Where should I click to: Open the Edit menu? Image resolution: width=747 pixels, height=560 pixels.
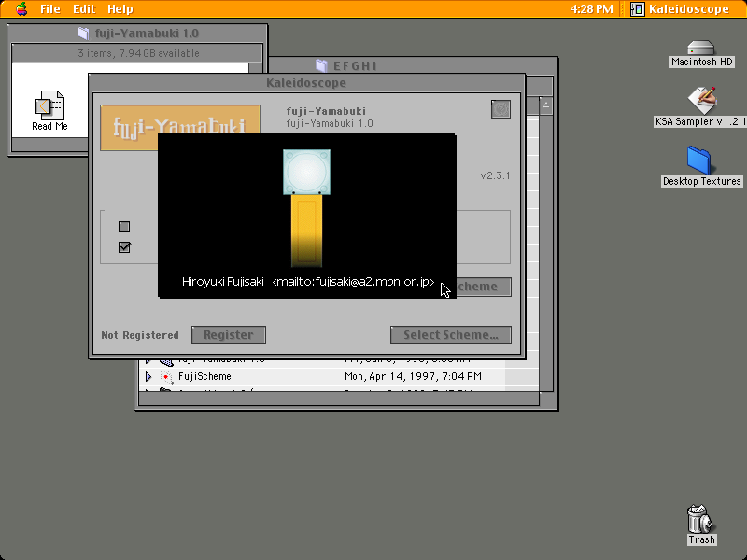84,9
